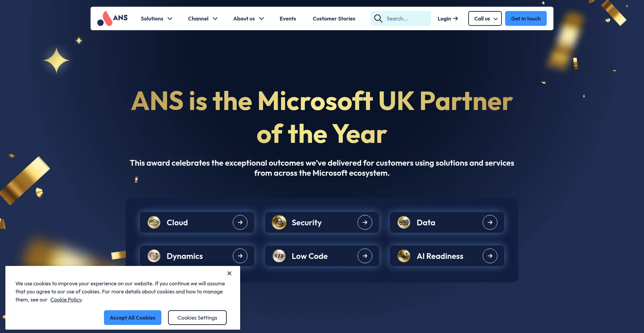The height and width of the screenshot is (333, 644).
Task: Open the Security solutions card
Action: click(322, 222)
